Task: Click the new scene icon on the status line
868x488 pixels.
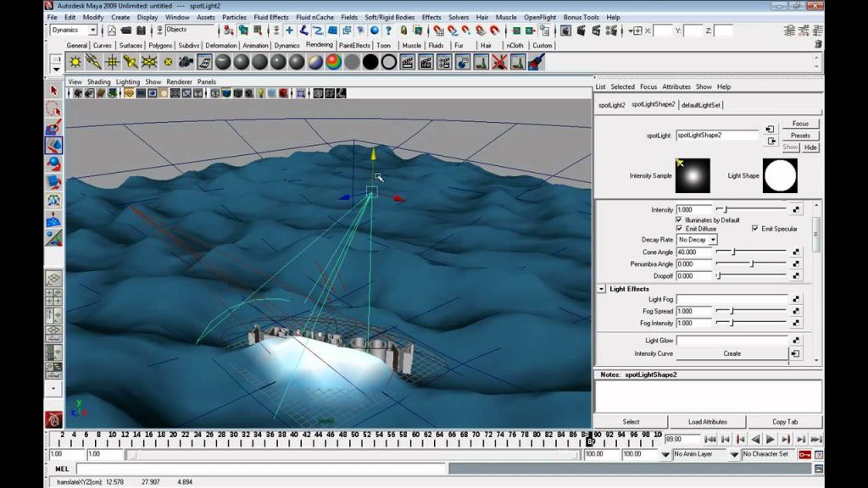Action: click(x=111, y=30)
